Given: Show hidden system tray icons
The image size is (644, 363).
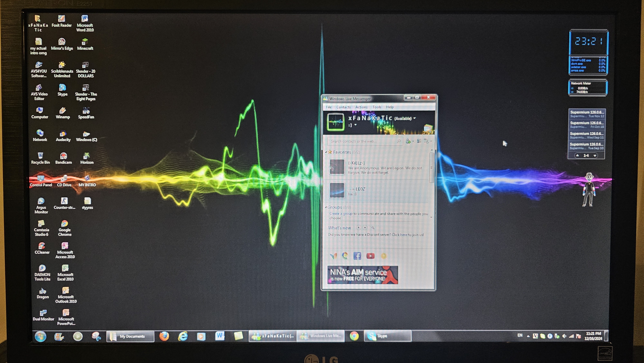Looking at the screenshot, I should tap(528, 336).
